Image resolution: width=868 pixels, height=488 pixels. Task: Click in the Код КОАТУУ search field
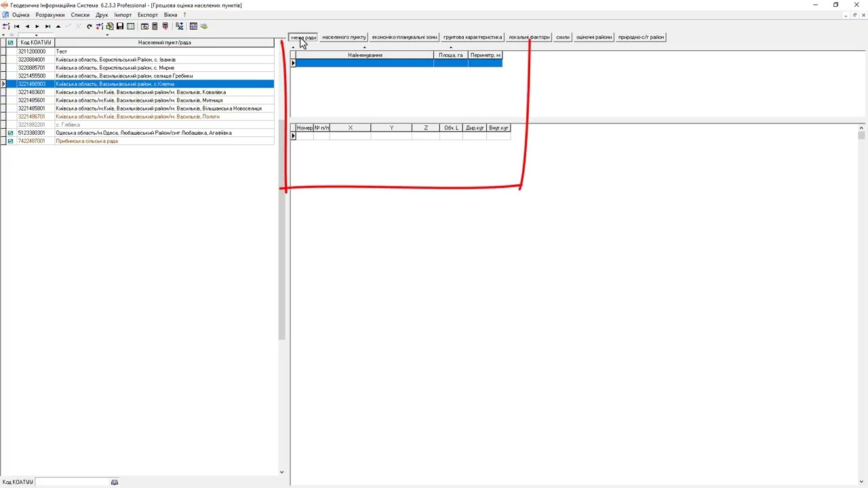[x=73, y=482]
